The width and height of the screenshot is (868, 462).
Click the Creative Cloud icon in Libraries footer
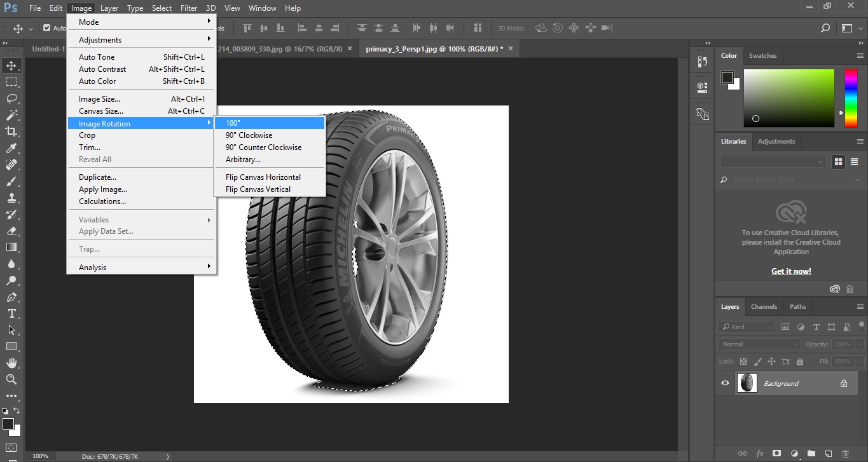pyautogui.click(x=835, y=289)
